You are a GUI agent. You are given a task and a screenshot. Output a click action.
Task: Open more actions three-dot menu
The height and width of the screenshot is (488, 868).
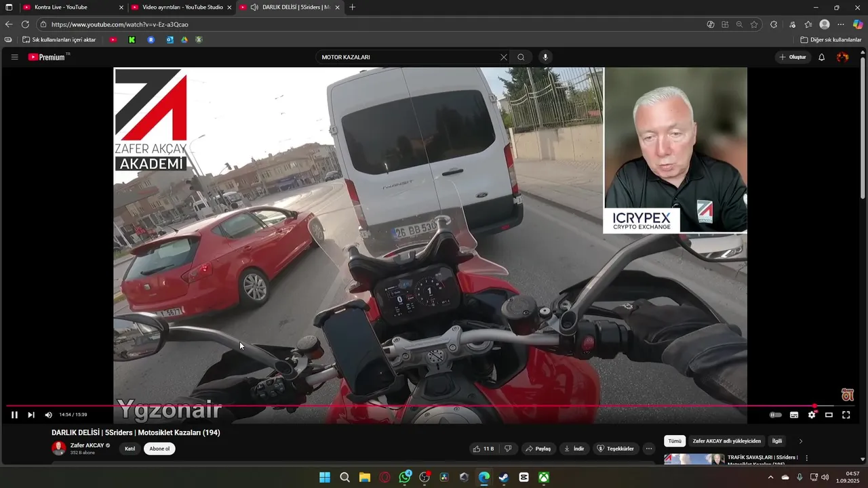649,449
